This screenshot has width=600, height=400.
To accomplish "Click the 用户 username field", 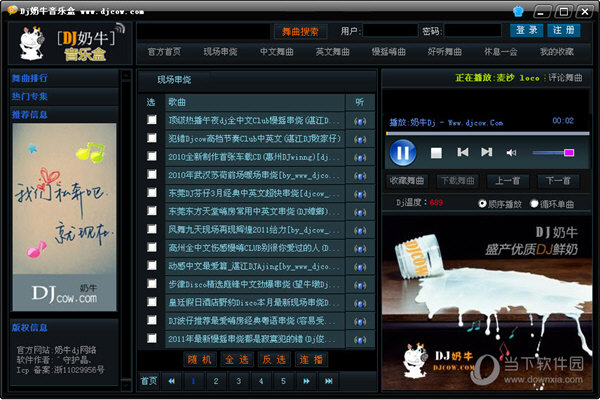I will click(390, 31).
